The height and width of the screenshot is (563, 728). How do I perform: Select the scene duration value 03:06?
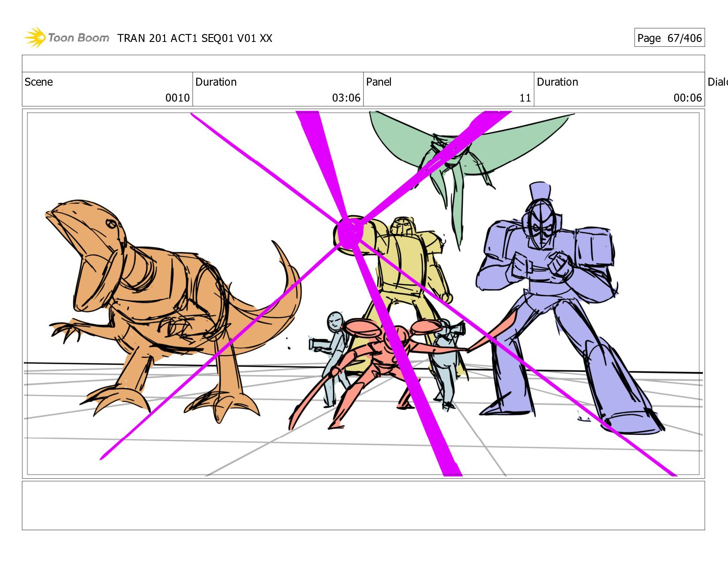click(346, 98)
